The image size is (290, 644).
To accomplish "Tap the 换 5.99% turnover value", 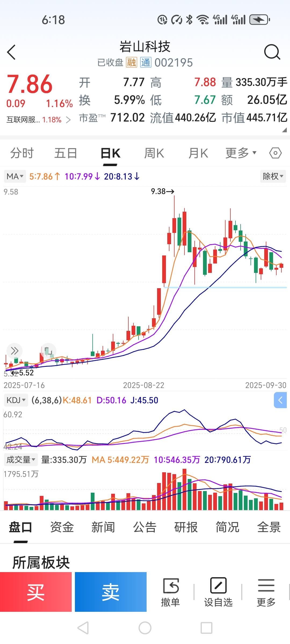I will pos(129,100).
